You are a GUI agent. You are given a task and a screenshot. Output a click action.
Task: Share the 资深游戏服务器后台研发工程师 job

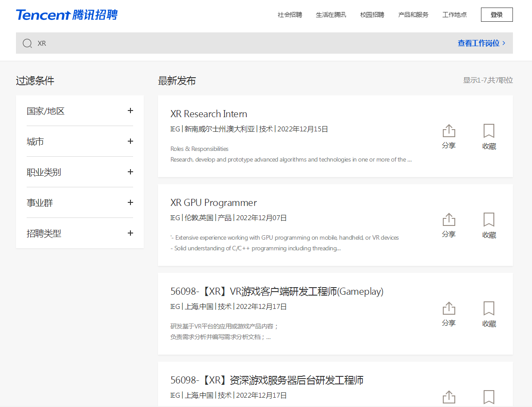(449, 397)
